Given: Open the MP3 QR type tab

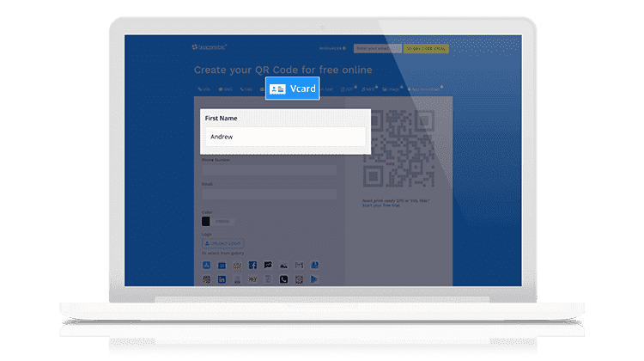Looking at the screenshot, I should [368, 89].
